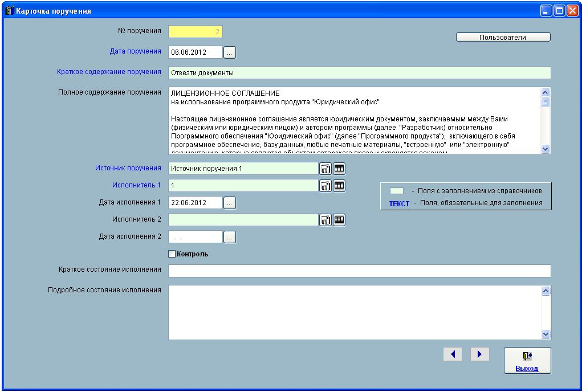Click the Краткое состояние исполнения field
The height and width of the screenshot is (392, 582).
[x=359, y=271]
